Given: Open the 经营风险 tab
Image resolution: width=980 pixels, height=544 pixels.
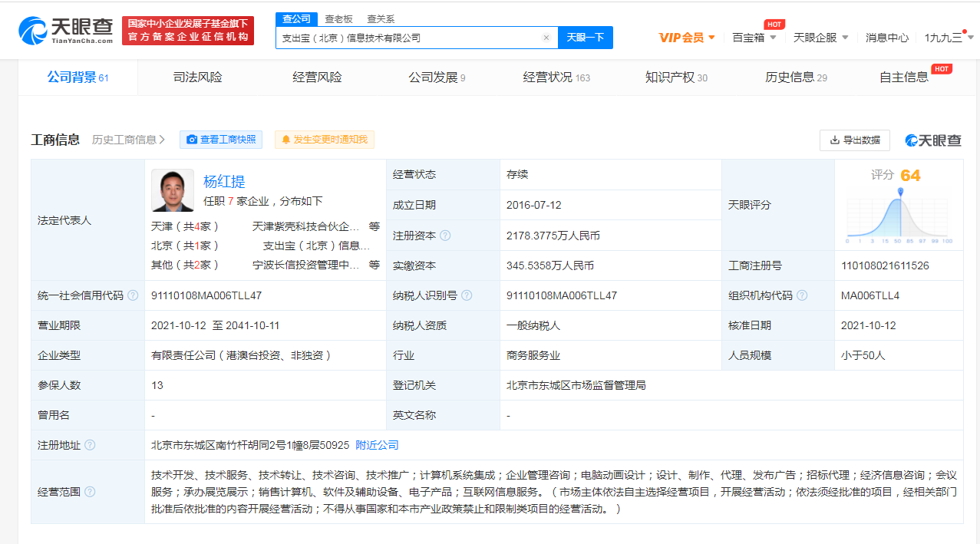Looking at the screenshot, I should click(317, 77).
